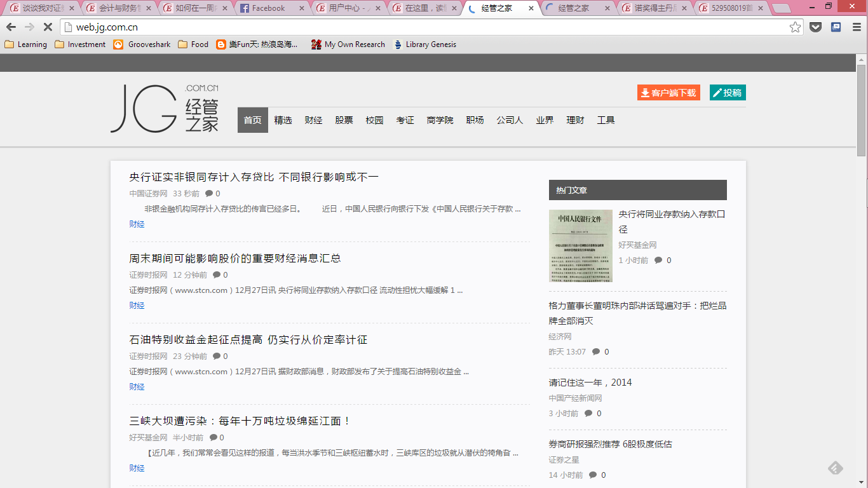Screen dimensions: 868x488
Task: Open the Chrome hamburger menu
Action: point(857,27)
